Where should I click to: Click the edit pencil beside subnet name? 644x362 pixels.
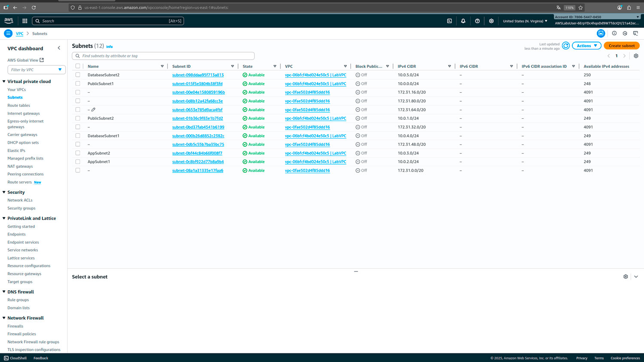(x=94, y=110)
